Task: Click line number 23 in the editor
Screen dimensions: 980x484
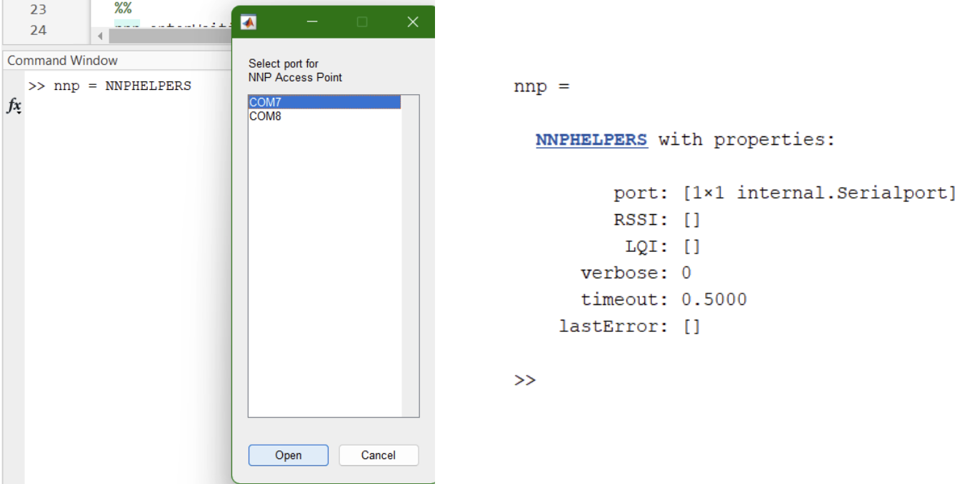Action: click(38, 10)
